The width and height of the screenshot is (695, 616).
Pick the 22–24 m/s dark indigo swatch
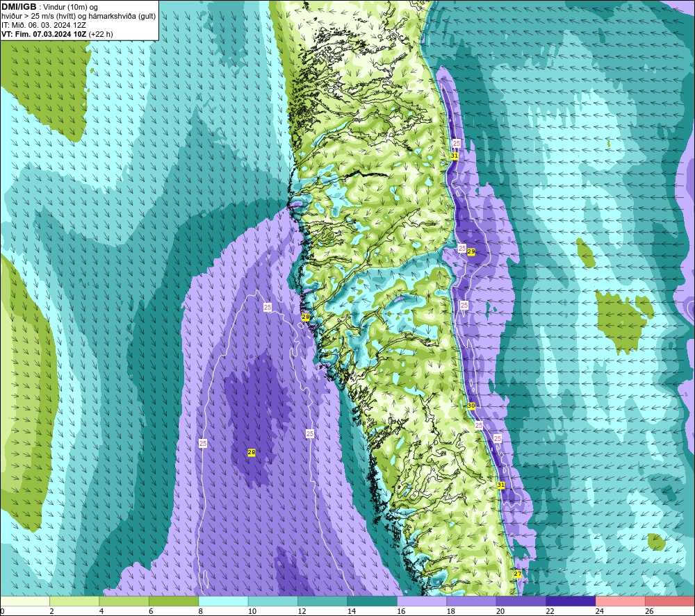(571, 601)
